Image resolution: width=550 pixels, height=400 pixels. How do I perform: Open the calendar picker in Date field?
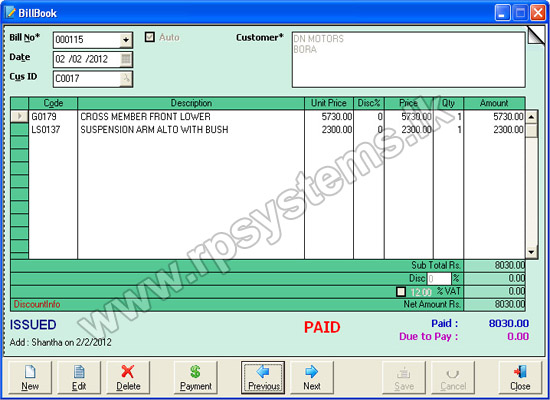click(126, 59)
